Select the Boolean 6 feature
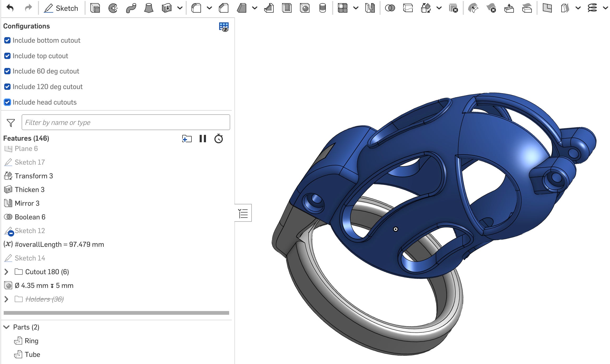This screenshot has width=610, height=364. tap(30, 217)
